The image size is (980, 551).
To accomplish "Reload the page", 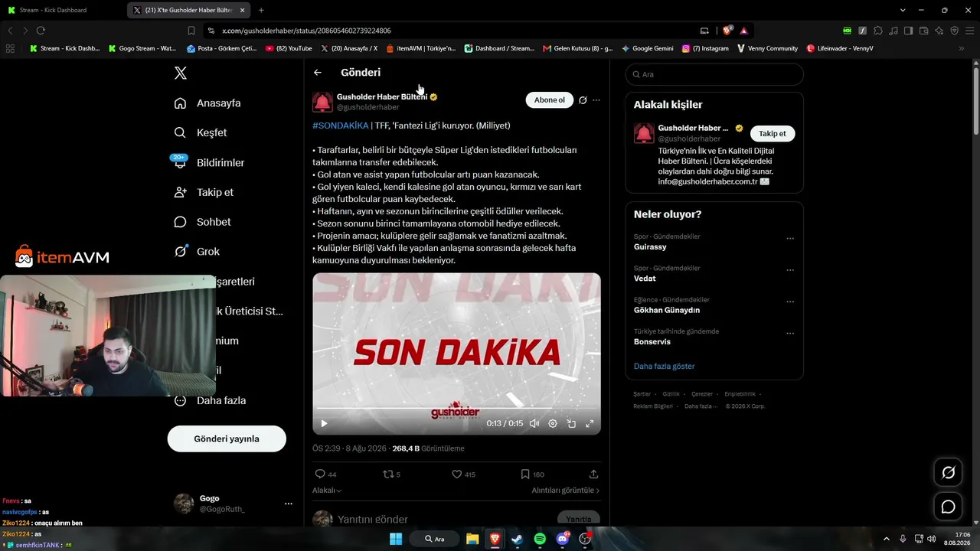I will [x=41, y=31].
